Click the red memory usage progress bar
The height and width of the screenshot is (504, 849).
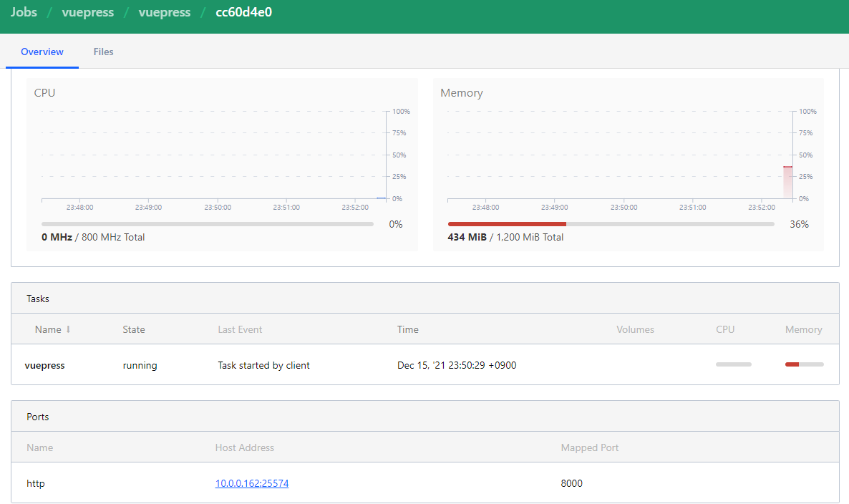[507, 224]
